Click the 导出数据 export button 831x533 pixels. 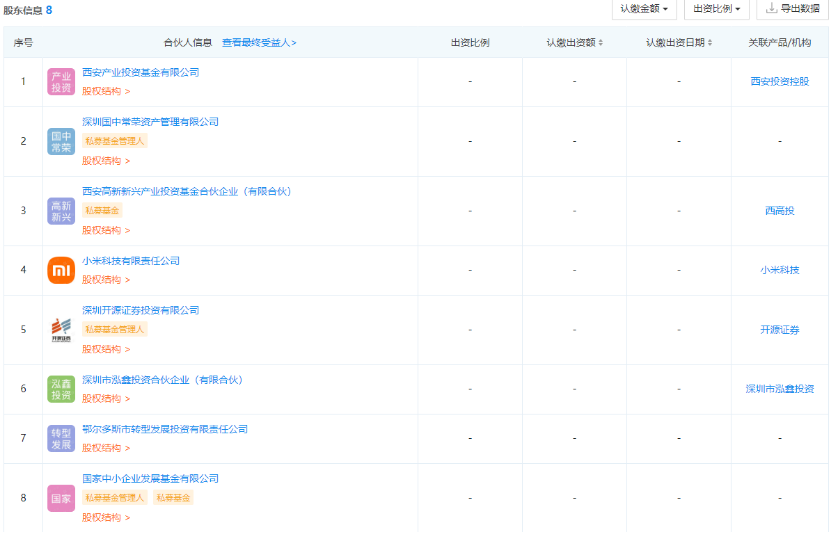(x=792, y=9)
